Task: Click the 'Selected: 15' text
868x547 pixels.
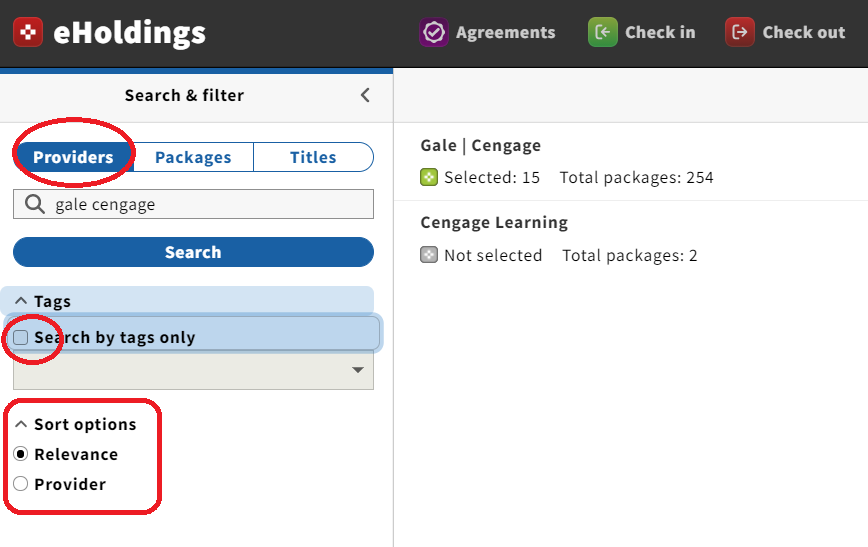Action: tap(492, 177)
